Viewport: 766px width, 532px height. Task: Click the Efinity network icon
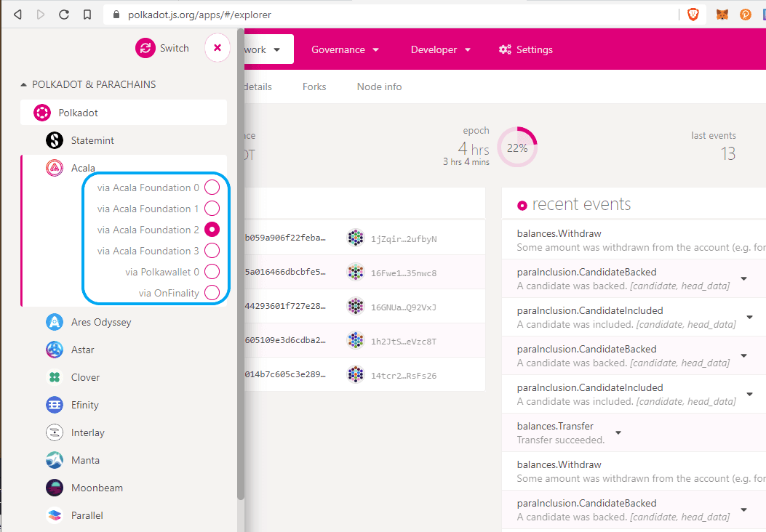click(55, 405)
